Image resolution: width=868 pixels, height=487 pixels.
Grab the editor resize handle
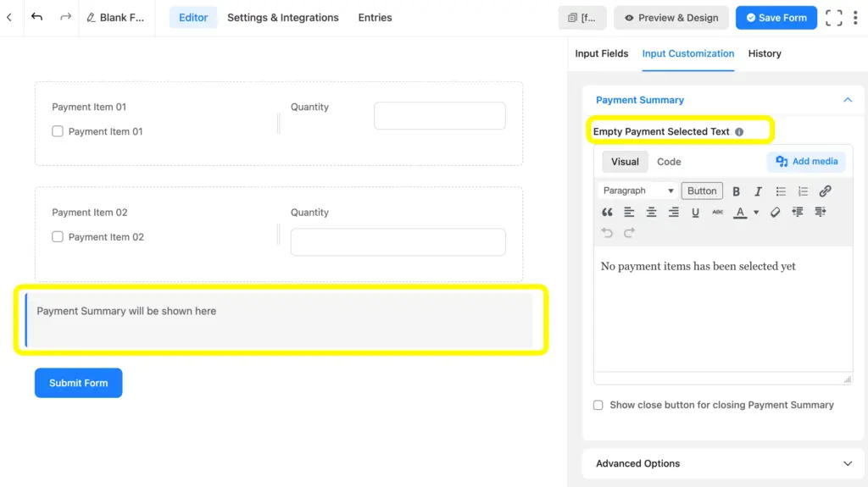(x=848, y=379)
